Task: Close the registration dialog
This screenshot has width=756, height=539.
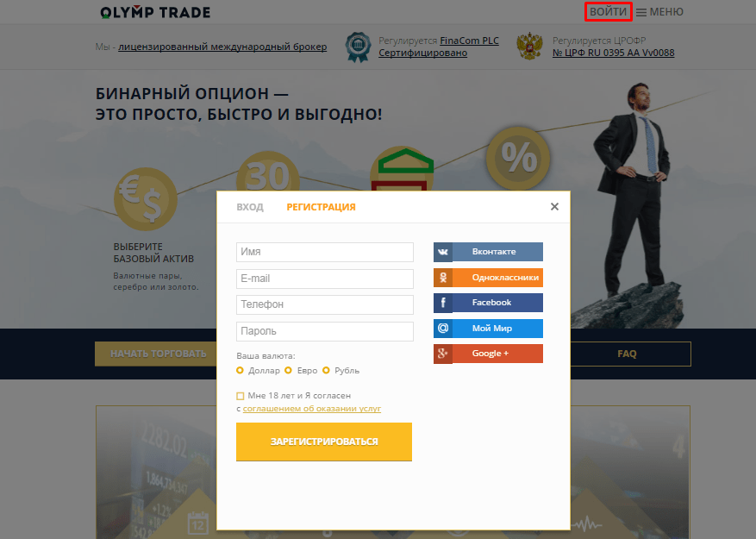Action: [554, 206]
